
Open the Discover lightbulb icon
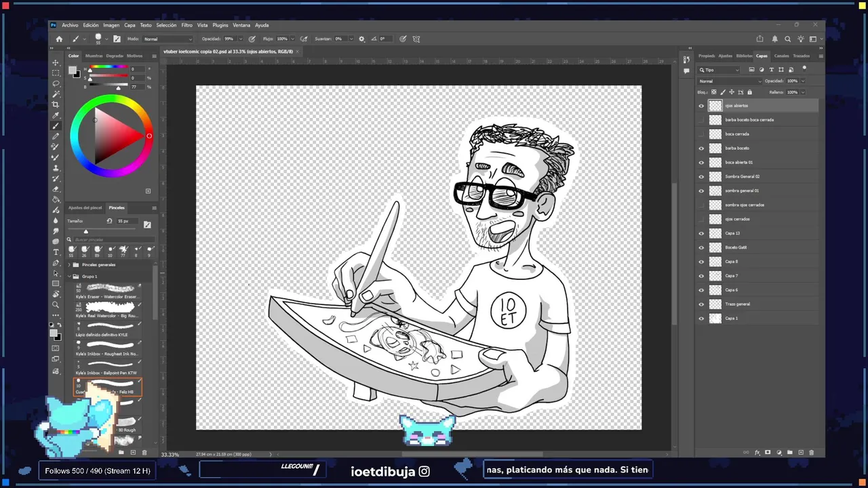[801, 39]
